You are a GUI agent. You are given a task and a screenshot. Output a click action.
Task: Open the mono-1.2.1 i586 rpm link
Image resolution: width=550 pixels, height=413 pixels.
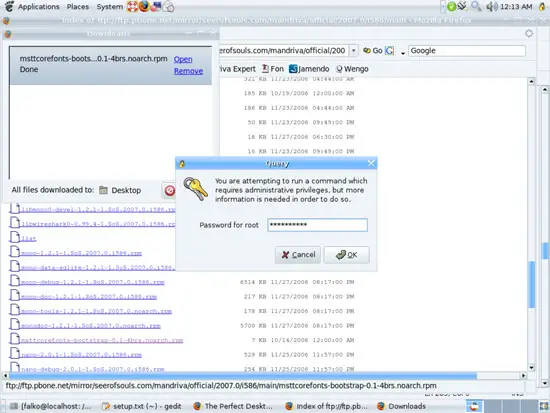(81, 253)
